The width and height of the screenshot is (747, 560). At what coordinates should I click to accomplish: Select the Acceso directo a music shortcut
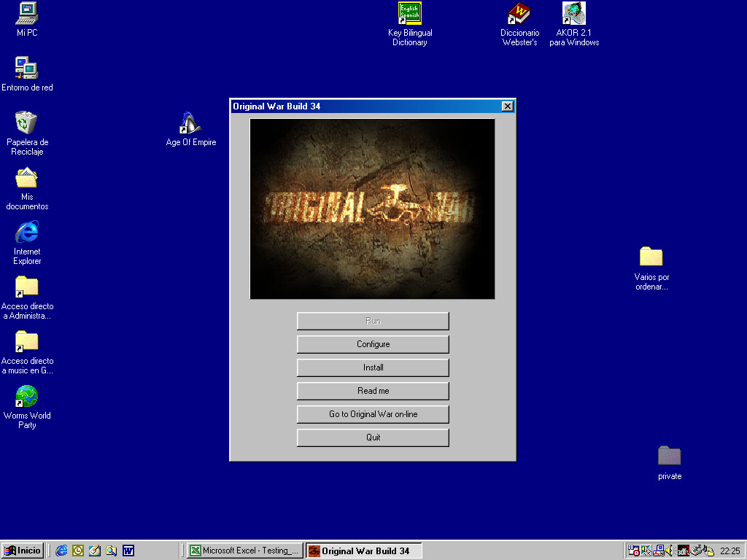click(x=27, y=353)
